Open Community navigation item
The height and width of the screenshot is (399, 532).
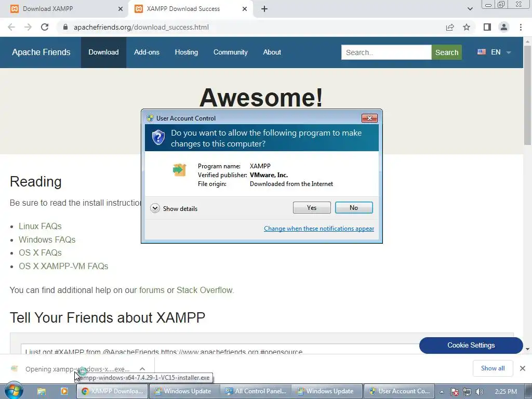[x=230, y=52]
